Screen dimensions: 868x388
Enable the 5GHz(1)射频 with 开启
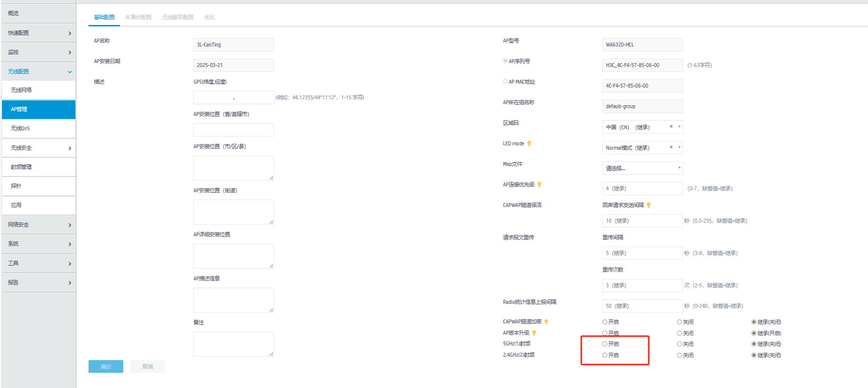(x=605, y=344)
